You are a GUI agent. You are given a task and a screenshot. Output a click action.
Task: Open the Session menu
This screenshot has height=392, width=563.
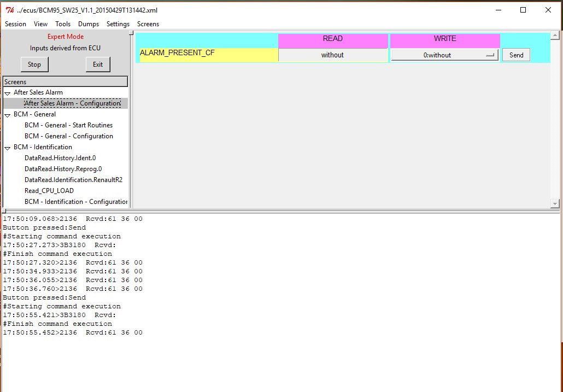pos(15,24)
